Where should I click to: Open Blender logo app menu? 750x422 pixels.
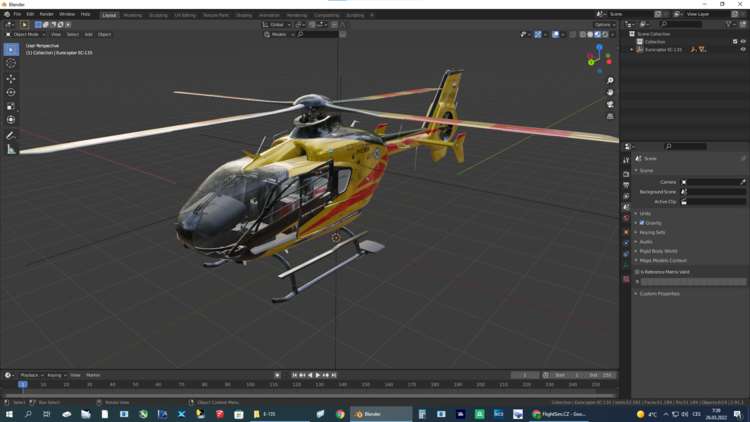click(x=7, y=14)
